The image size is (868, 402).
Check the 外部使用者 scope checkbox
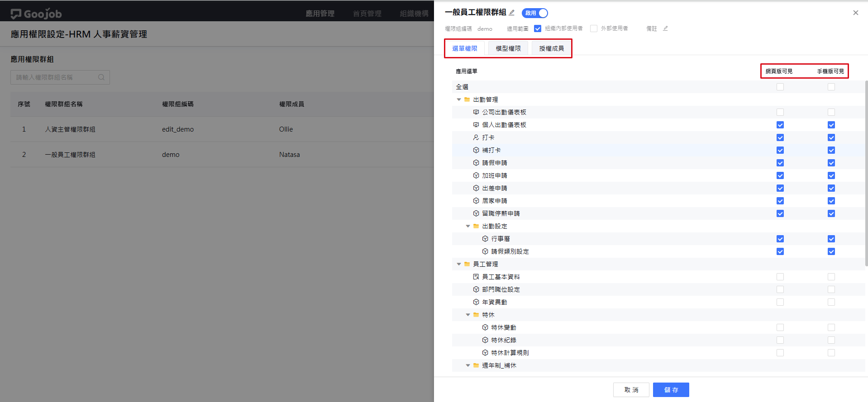[594, 28]
